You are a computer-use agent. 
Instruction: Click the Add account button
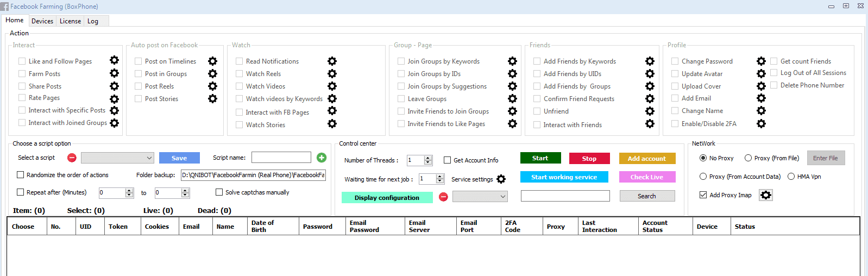[x=646, y=158]
